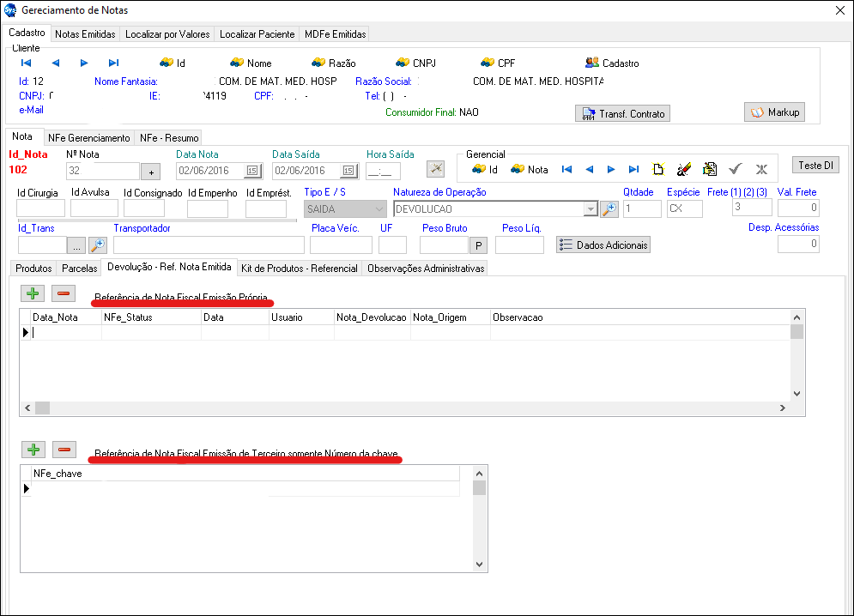
Task: Search by Nota in Gerencial toolbar
Action: [518, 169]
